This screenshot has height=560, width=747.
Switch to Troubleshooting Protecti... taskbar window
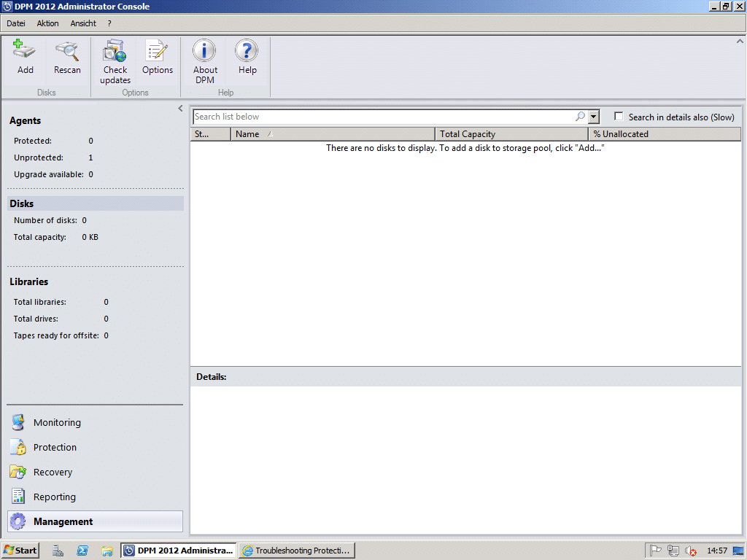coord(297,551)
